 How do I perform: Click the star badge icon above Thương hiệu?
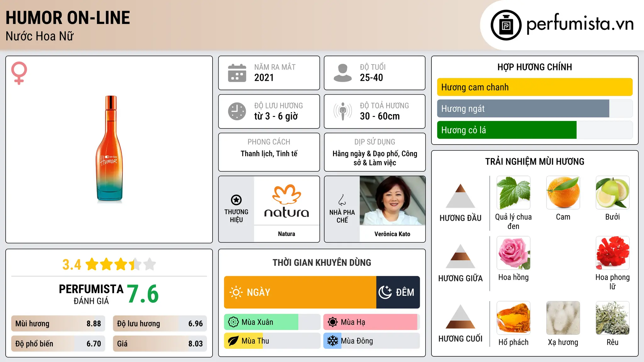[236, 200]
